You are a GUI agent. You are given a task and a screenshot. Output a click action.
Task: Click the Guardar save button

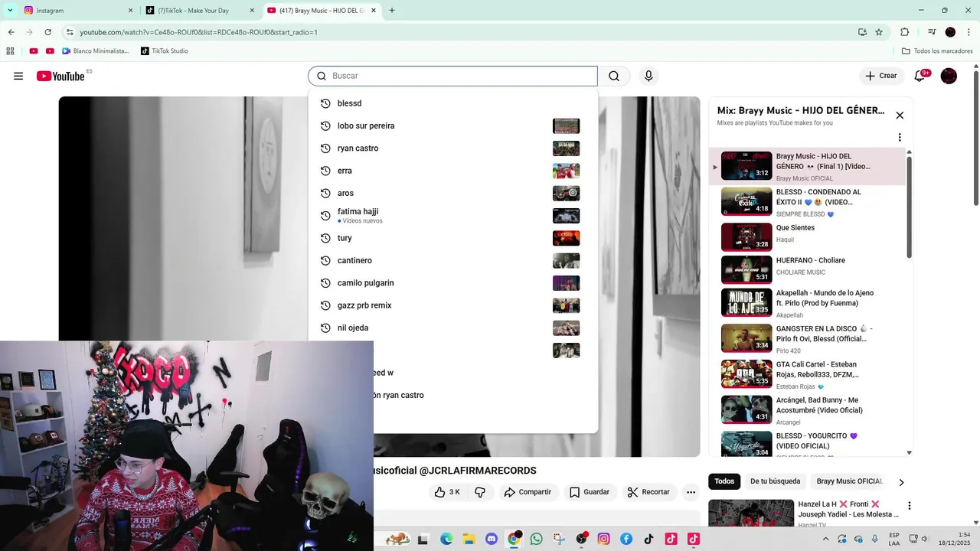590,492
